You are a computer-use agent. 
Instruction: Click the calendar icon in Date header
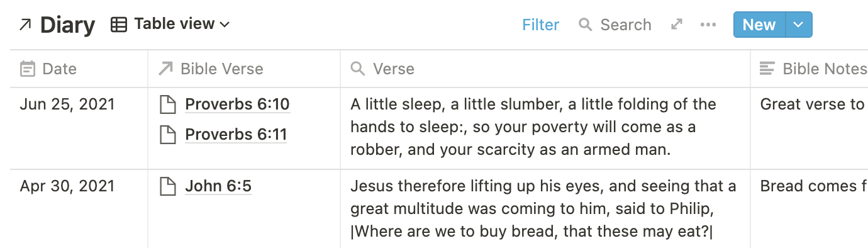(27, 69)
